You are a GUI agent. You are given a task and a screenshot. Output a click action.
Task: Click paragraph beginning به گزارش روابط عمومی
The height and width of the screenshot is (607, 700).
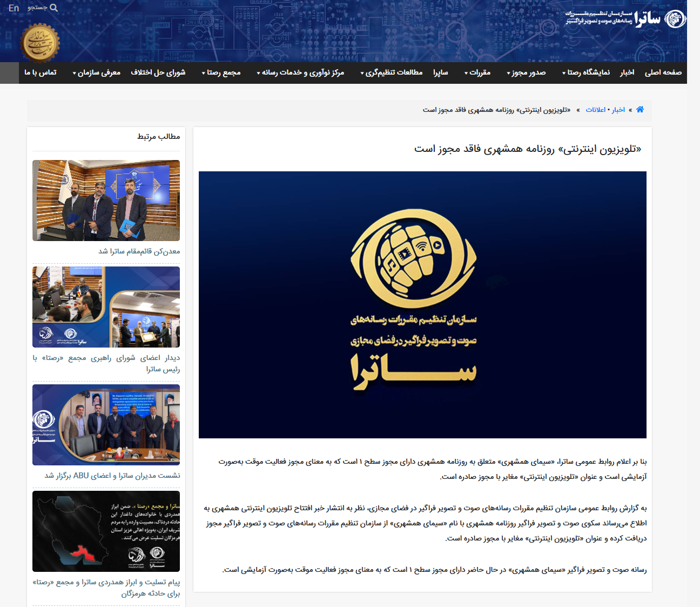[425, 523]
